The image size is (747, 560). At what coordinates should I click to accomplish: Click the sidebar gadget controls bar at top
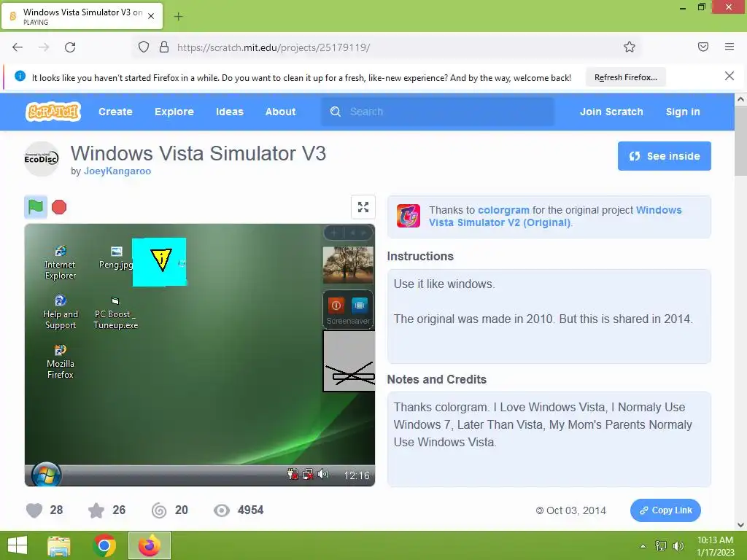coord(348,233)
